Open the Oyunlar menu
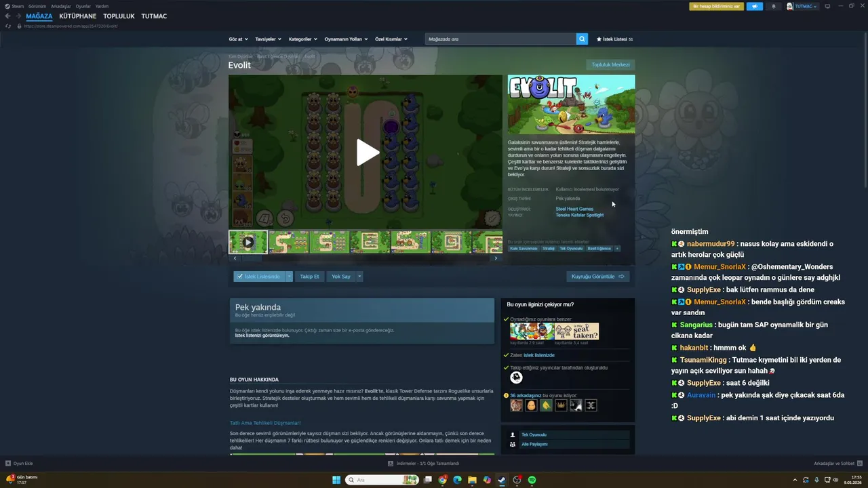This screenshot has height=488, width=868. 83,6
